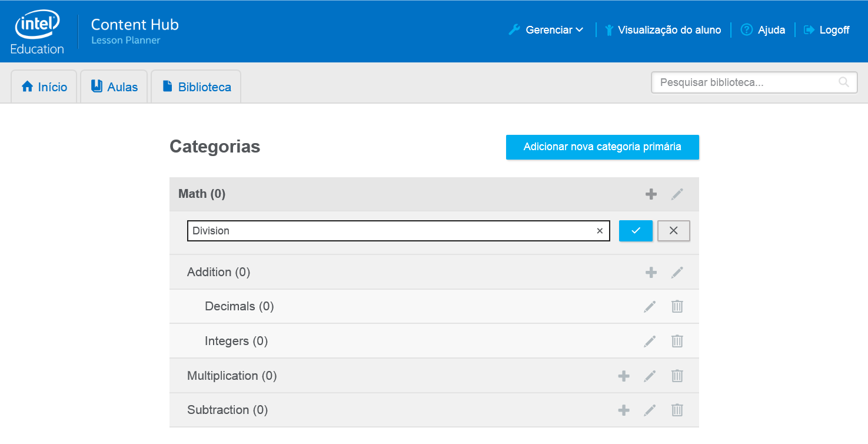Confirm the Division category with checkmark button

click(x=636, y=231)
